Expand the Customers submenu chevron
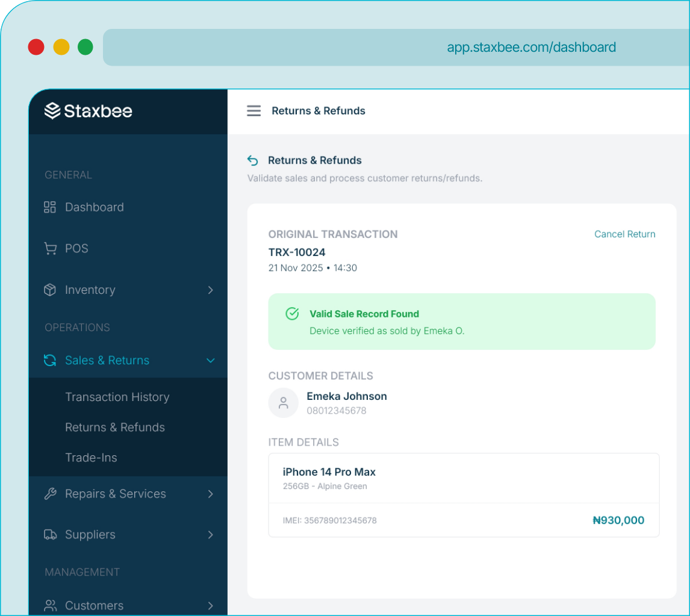This screenshot has height=616, width=690. [x=210, y=605]
